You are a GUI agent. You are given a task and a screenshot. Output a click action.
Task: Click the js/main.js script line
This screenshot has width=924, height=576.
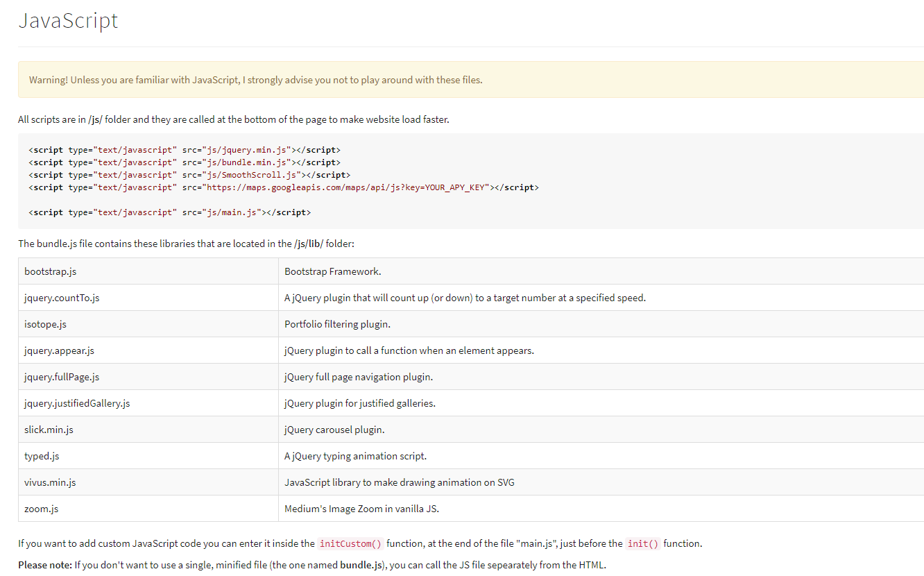pos(170,212)
